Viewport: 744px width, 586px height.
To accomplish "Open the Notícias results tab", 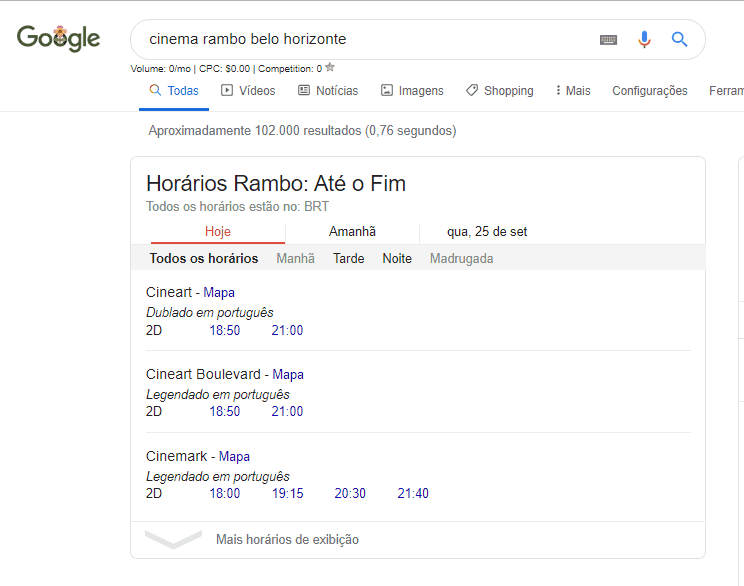I will point(328,91).
